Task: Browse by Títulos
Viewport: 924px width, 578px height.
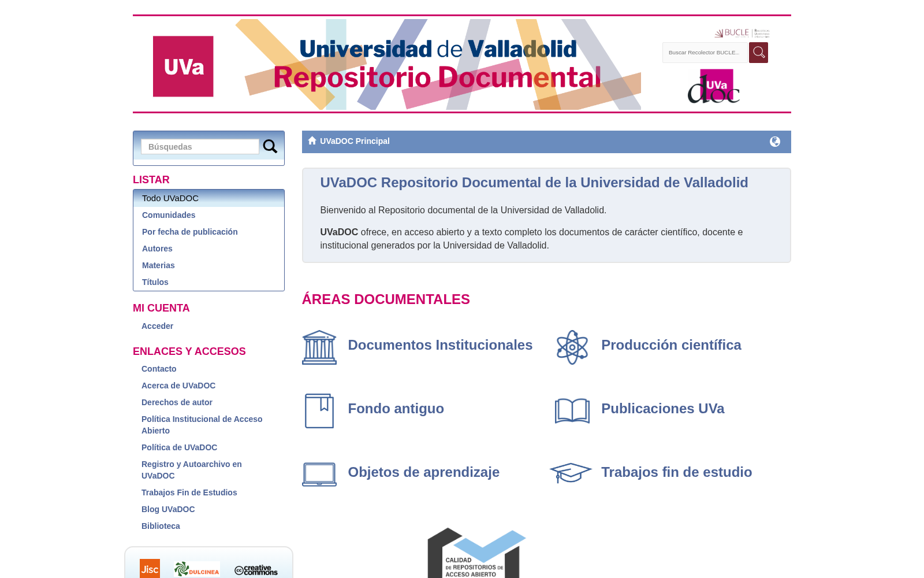Action: [155, 282]
